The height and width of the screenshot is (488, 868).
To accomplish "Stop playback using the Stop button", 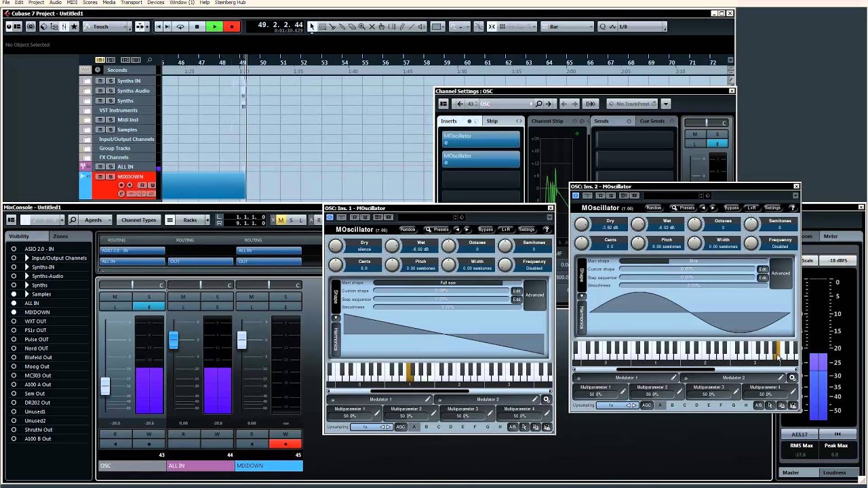I will [197, 26].
